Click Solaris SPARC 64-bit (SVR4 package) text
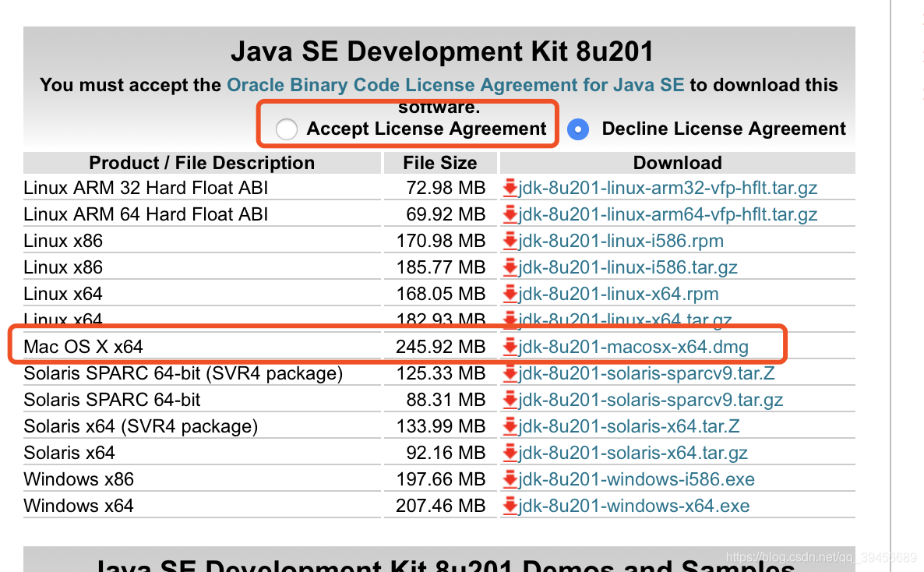924x572 pixels. 183,373
